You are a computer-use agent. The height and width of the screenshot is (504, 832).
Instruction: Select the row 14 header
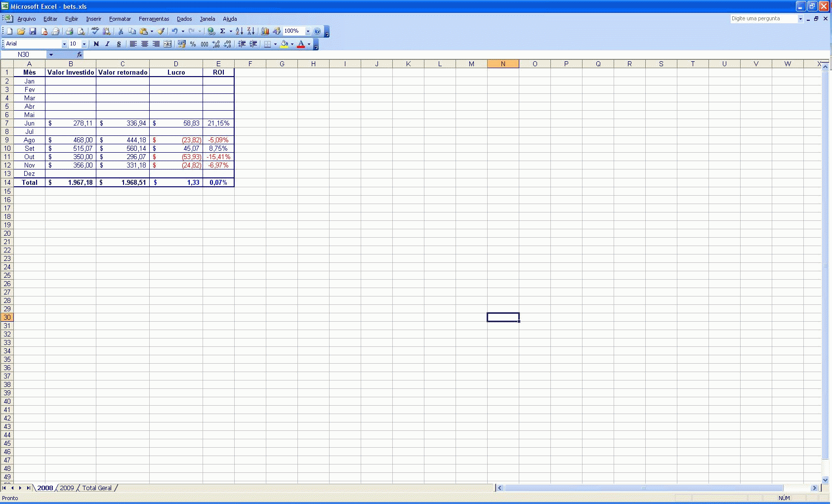[7, 182]
